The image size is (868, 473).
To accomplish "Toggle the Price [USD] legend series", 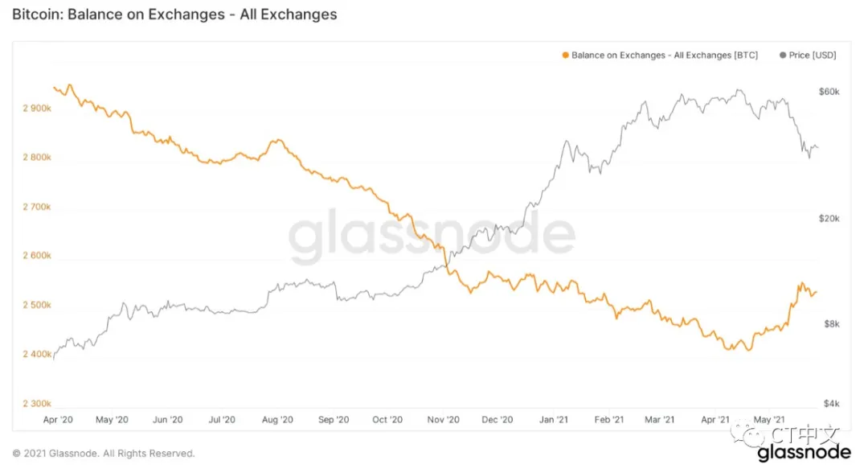I will tap(813, 56).
